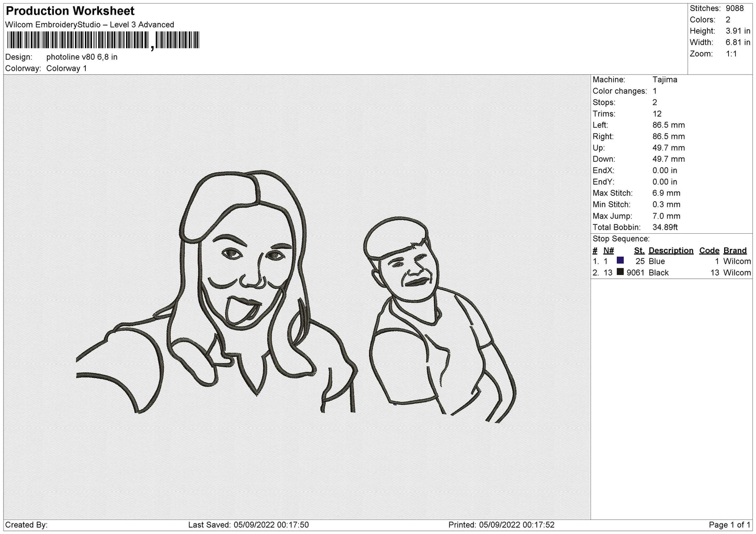Click the Stitches count value 9088
This screenshot has width=756, height=534.
[x=734, y=8]
